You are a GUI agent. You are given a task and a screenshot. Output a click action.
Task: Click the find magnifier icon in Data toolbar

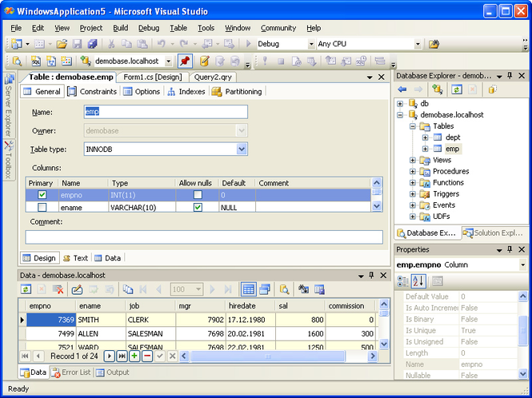click(284, 289)
